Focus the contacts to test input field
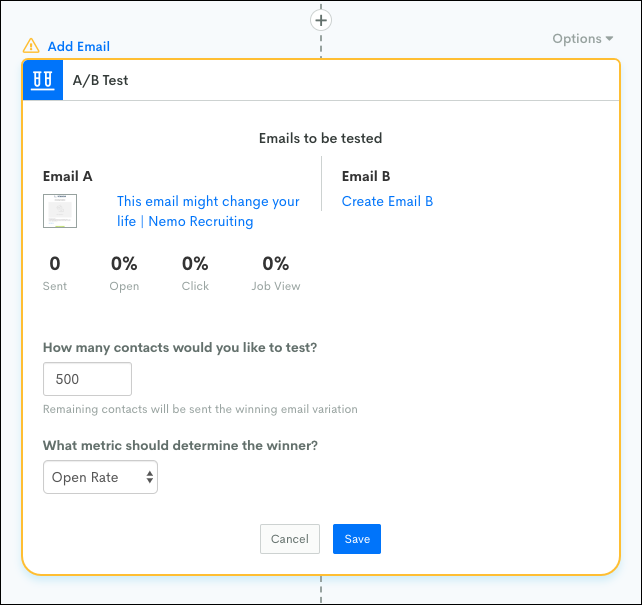Viewport: 642px width, 605px height. (88, 380)
